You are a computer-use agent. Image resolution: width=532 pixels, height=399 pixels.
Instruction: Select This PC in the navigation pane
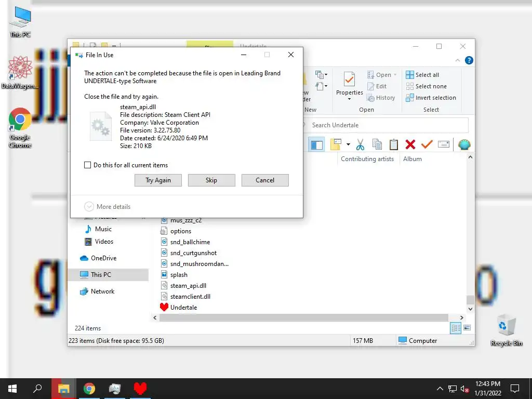click(108, 275)
